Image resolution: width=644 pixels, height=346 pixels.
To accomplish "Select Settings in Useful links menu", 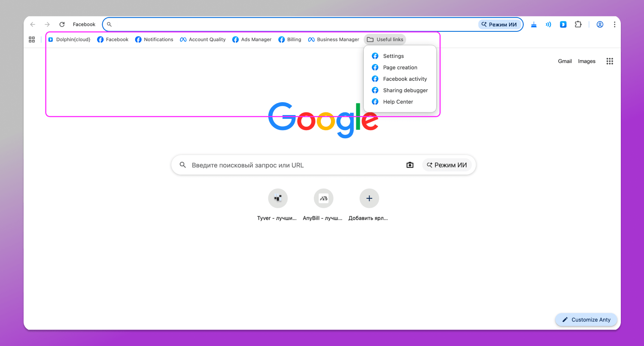I will (400, 56).
